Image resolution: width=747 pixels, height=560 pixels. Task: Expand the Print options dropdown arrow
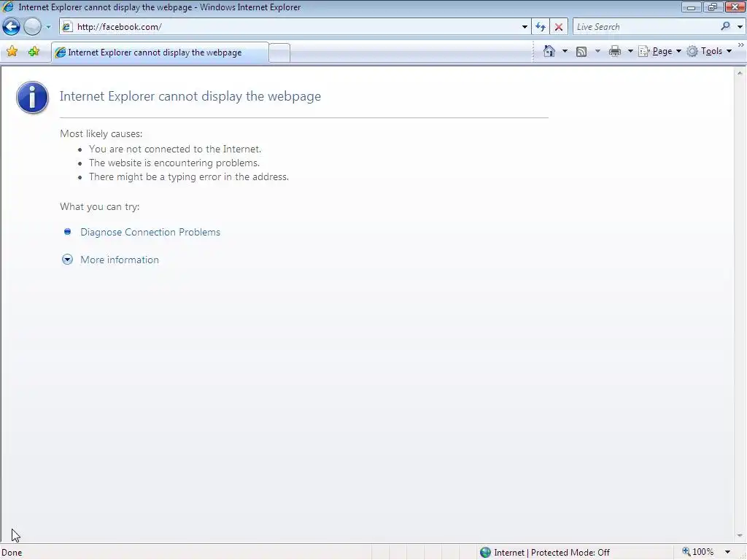point(630,51)
